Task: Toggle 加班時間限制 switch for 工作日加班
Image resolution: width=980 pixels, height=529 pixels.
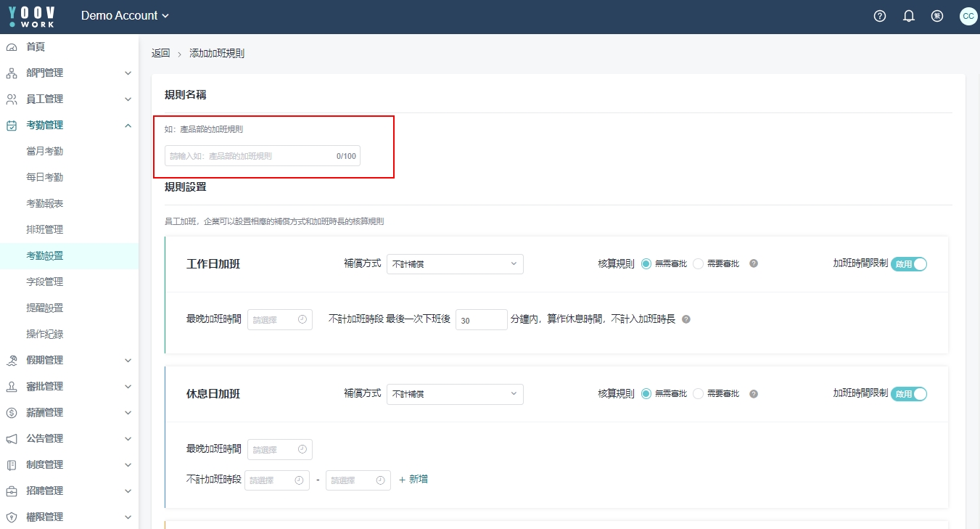Action: click(909, 264)
